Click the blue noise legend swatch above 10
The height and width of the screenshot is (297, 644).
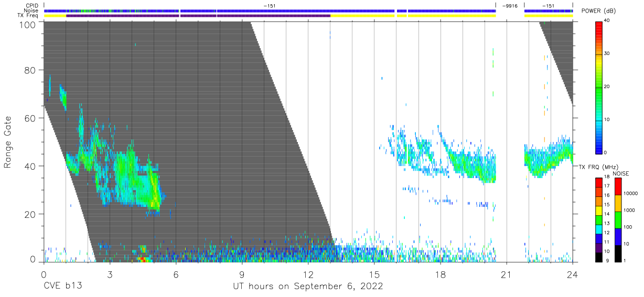[x=618, y=236]
